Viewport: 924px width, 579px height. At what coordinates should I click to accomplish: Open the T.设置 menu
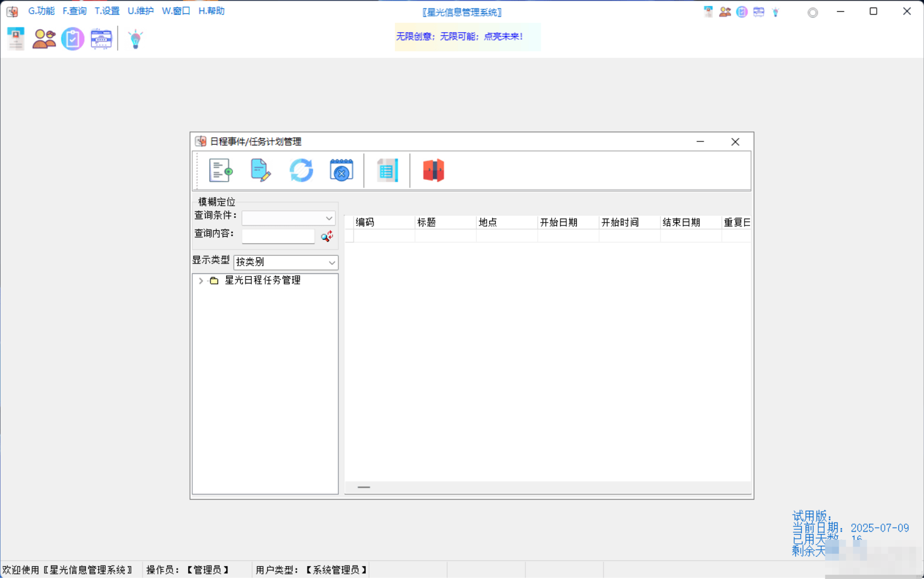107,11
